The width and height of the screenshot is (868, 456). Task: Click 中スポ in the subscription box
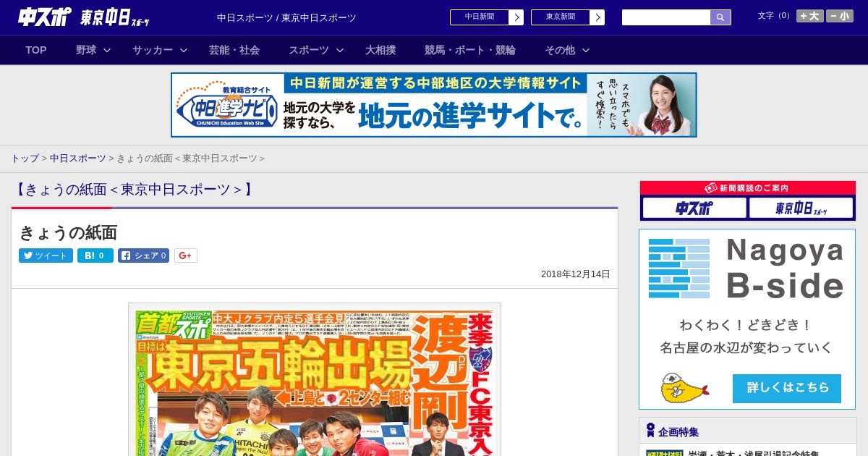pyautogui.click(x=694, y=208)
